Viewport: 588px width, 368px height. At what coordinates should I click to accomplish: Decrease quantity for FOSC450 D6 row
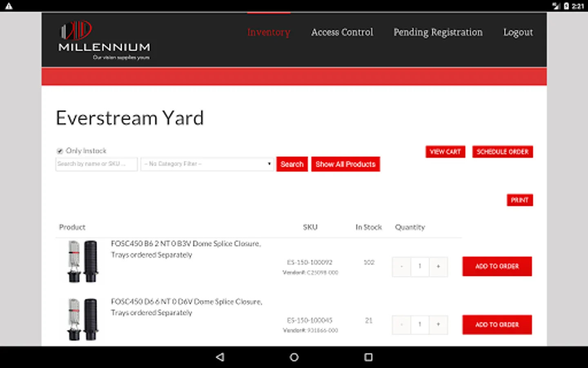pyautogui.click(x=401, y=325)
